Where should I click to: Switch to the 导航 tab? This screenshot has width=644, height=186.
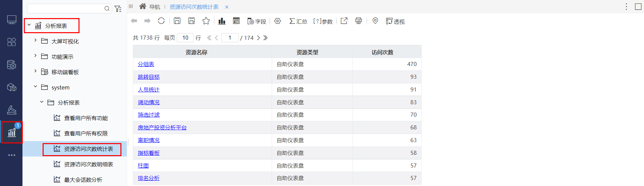click(x=155, y=7)
